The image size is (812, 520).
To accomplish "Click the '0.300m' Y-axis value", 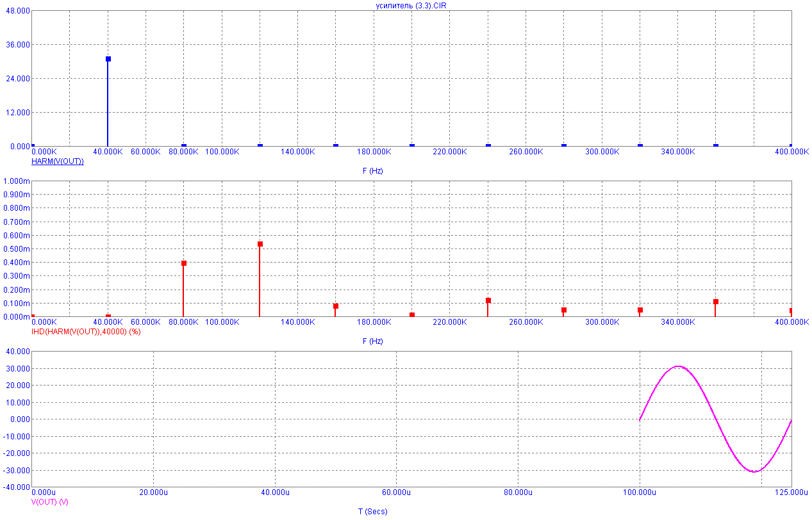I will coord(17,276).
